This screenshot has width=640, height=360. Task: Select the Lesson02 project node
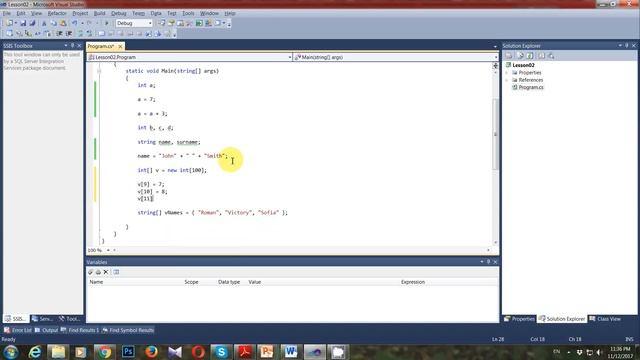point(523,65)
